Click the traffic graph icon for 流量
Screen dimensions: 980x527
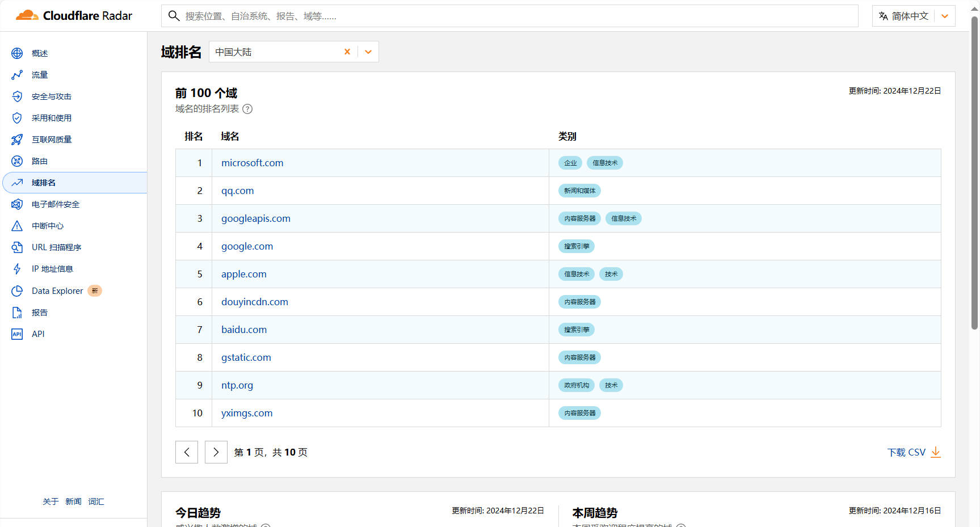(x=17, y=75)
